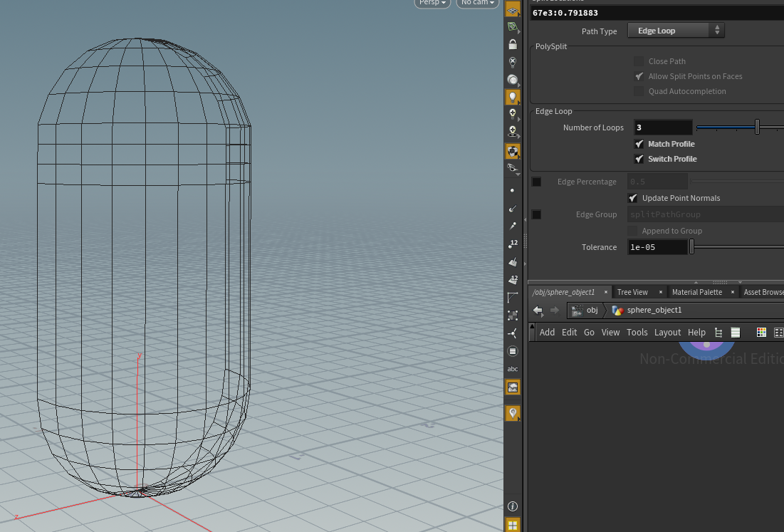The width and height of the screenshot is (784, 532).
Task: Toggle Update Point Normals checkbox
Action: point(632,198)
